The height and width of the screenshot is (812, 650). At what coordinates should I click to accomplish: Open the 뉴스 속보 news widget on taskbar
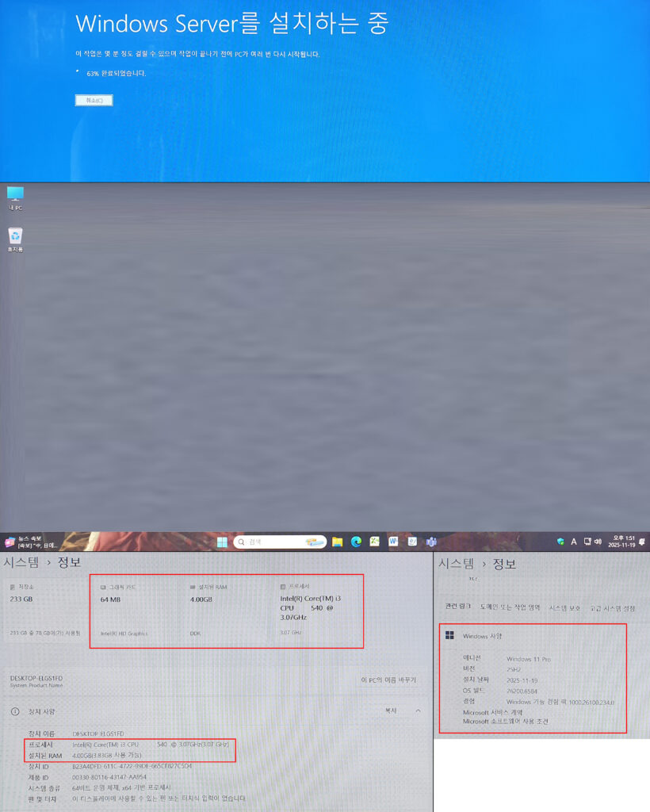pyautogui.click(x=31, y=542)
